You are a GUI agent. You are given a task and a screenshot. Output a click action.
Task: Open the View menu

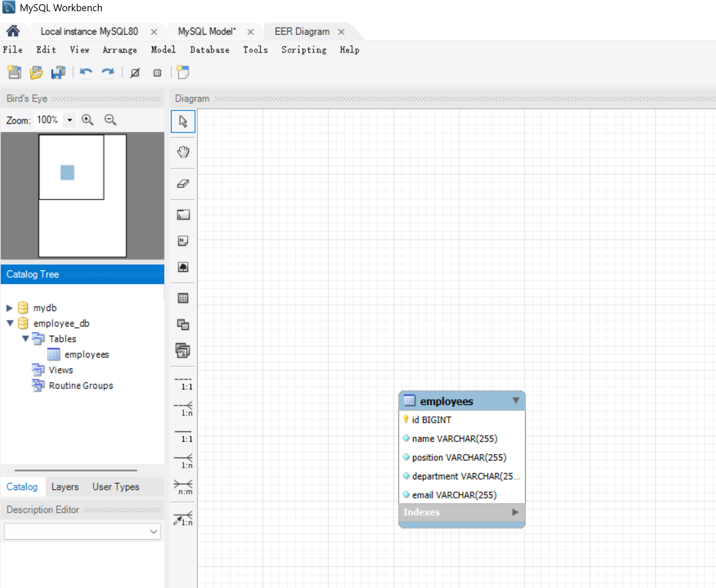point(79,50)
